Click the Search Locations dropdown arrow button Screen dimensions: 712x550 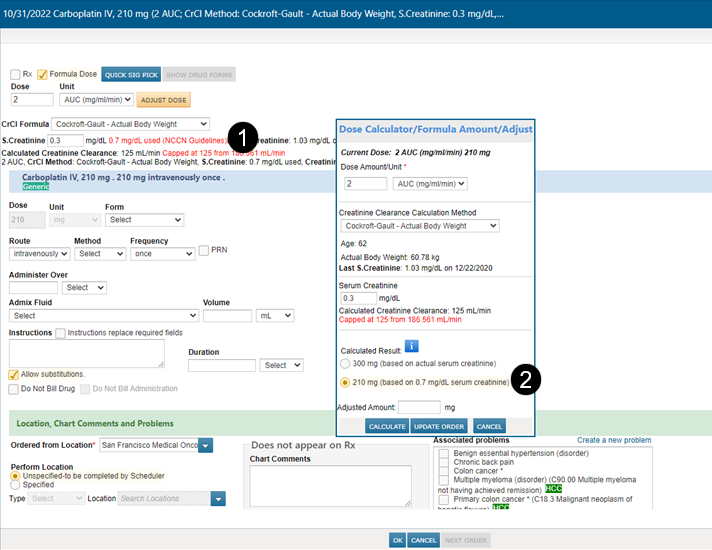[218, 498]
